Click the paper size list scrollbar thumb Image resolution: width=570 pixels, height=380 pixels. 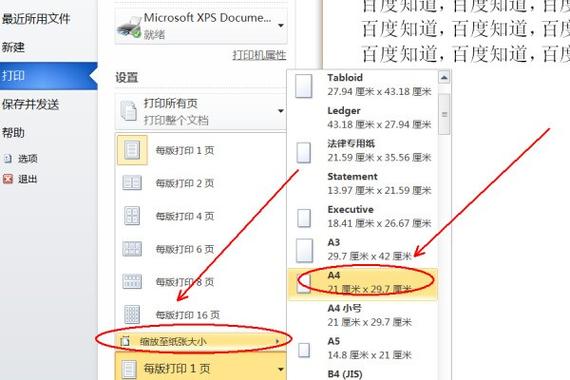point(444,115)
